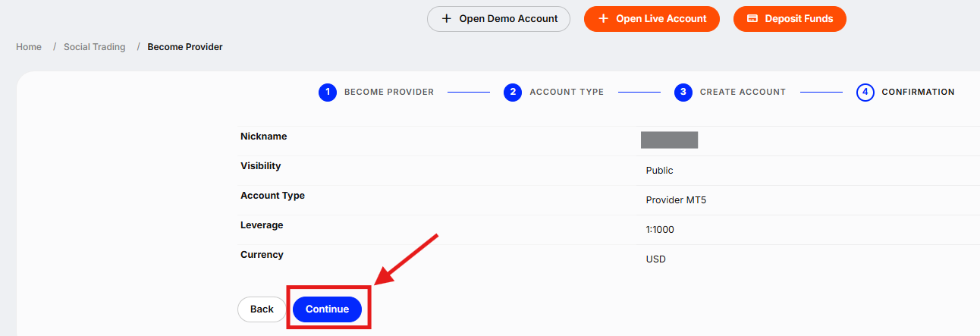Select step 3 circle Create Account
This screenshot has width=980, height=336.
tap(683, 93)
